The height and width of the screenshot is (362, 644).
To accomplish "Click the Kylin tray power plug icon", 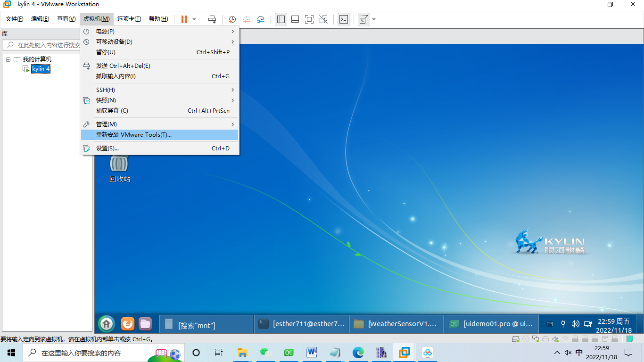I will 563,324.
